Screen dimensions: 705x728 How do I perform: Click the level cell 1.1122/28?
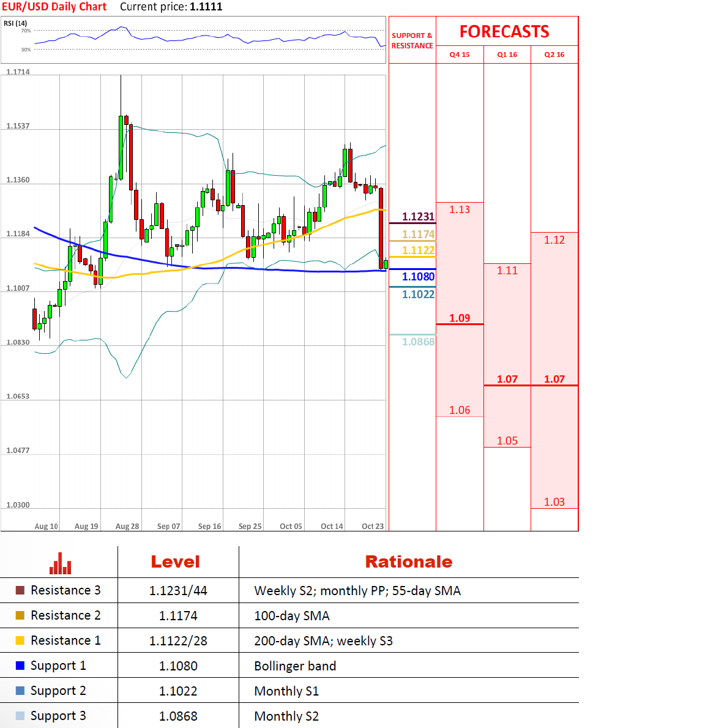[178, 640]
